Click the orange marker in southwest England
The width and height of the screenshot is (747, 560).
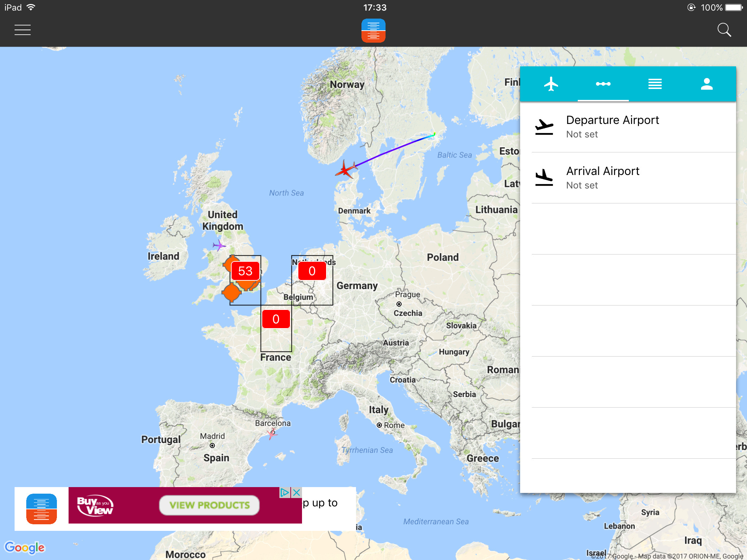coord(231,292)
